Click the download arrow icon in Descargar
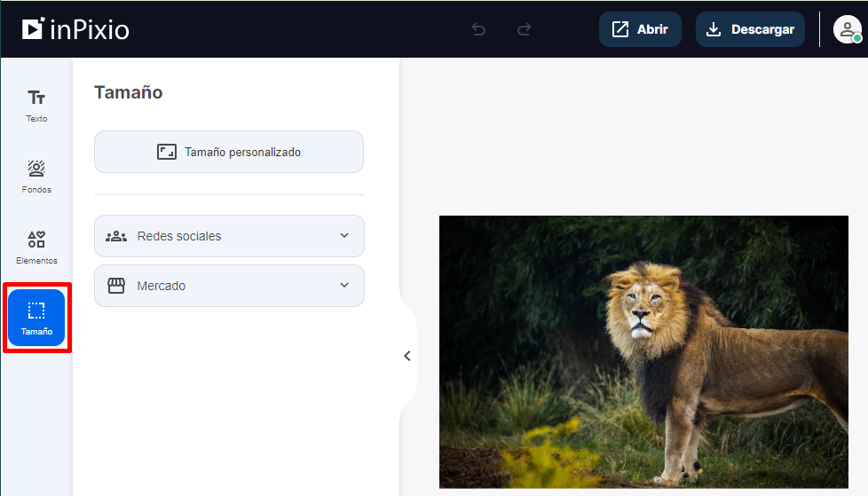Viewport: 868px width, 496px height. [714, 29]
